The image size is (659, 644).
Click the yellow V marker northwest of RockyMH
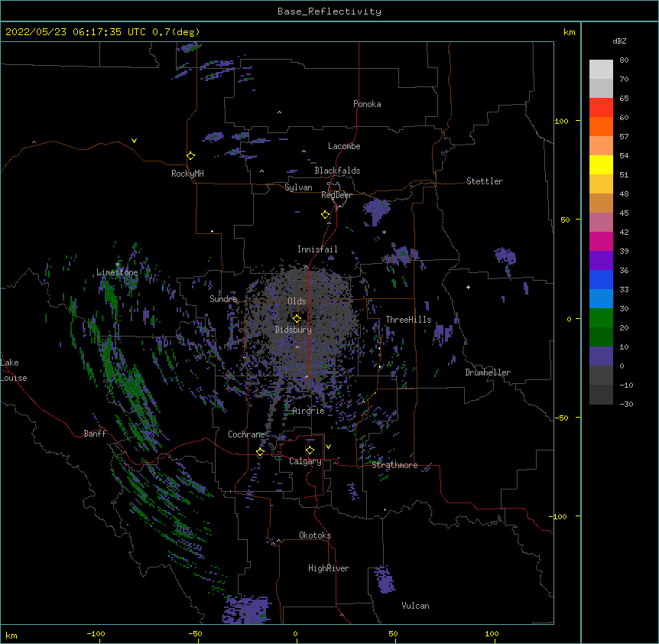(x=134, y=141)
